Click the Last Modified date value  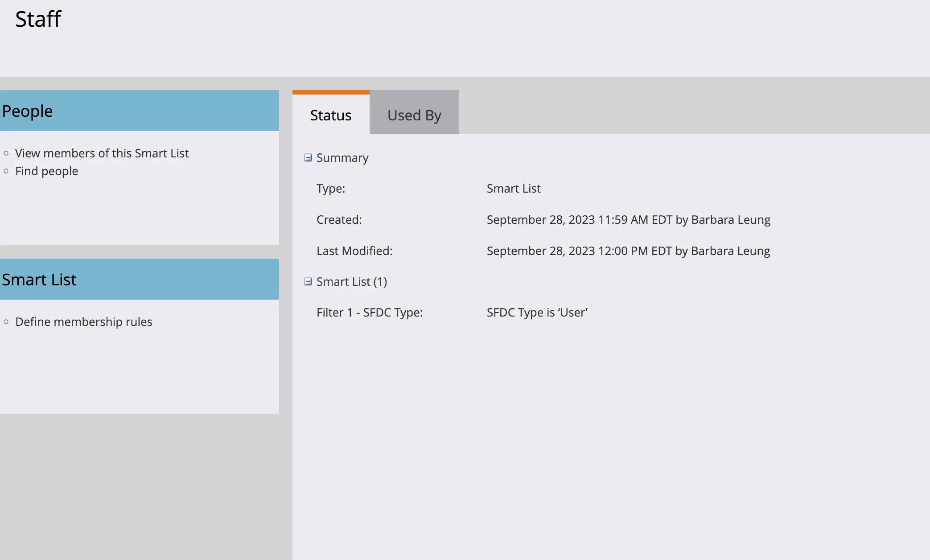tap(628, 251)
